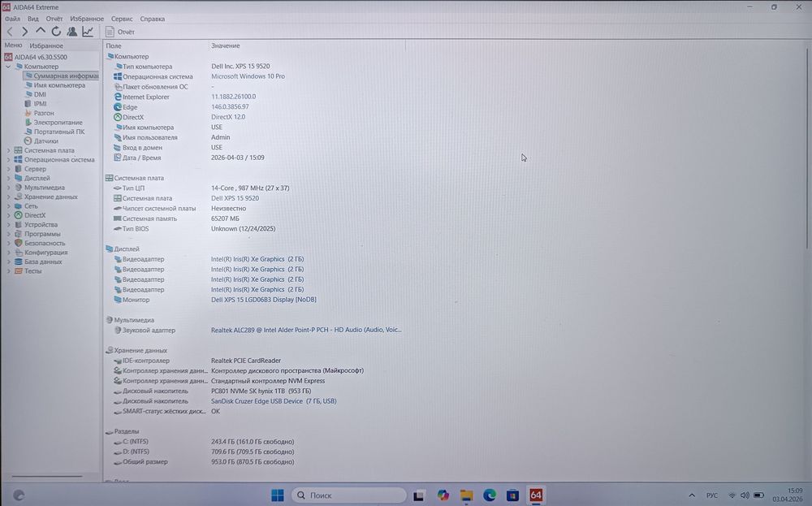Image resolution: width=812 pixels, height=506 pixels.
Task: Expand the Операционная система tree node
Action: tap(8, 159)
